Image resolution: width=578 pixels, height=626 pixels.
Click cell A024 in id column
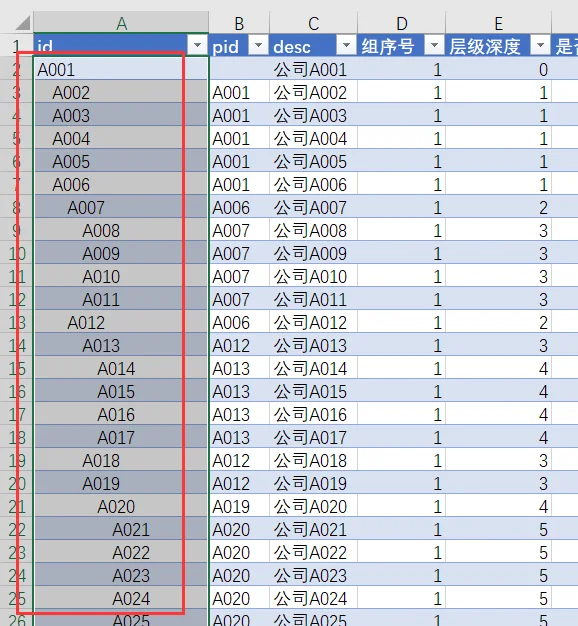click(121, 598)
